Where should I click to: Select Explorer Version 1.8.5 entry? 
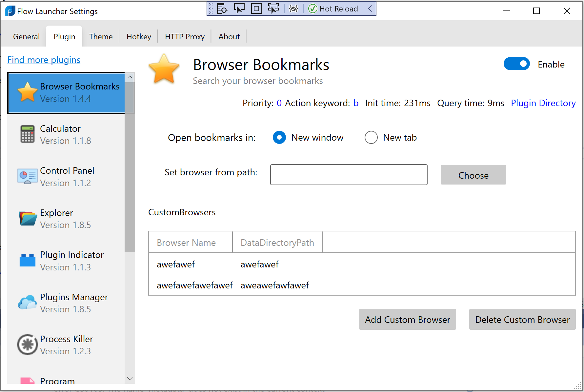[66, 219]
